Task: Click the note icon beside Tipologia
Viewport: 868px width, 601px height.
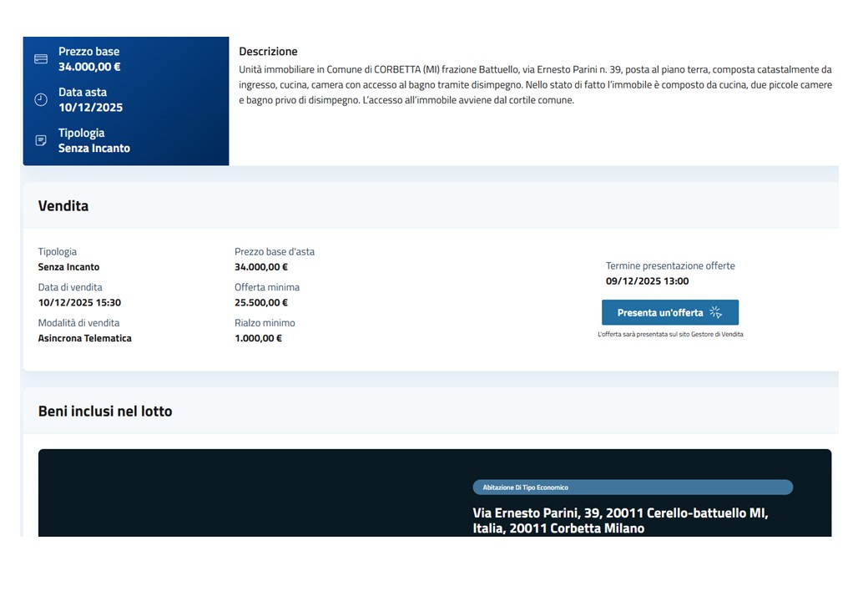Action: tap(40, 140)
